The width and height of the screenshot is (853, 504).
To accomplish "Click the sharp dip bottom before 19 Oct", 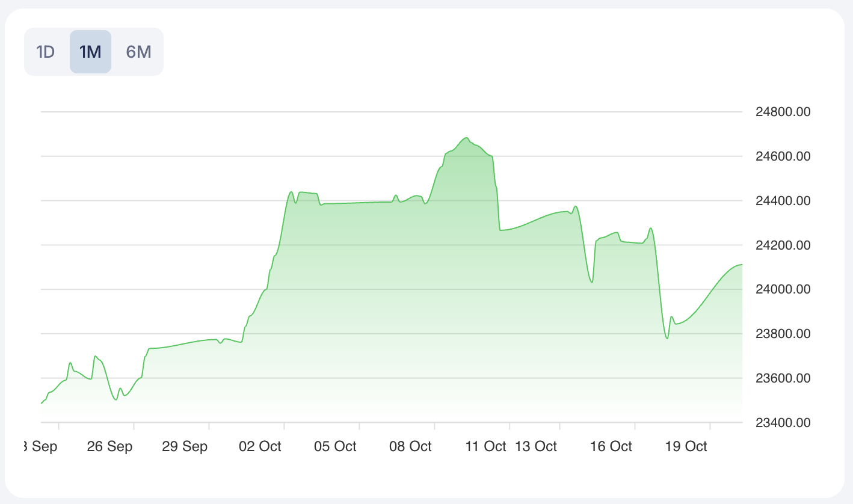I will coord(667,339).
